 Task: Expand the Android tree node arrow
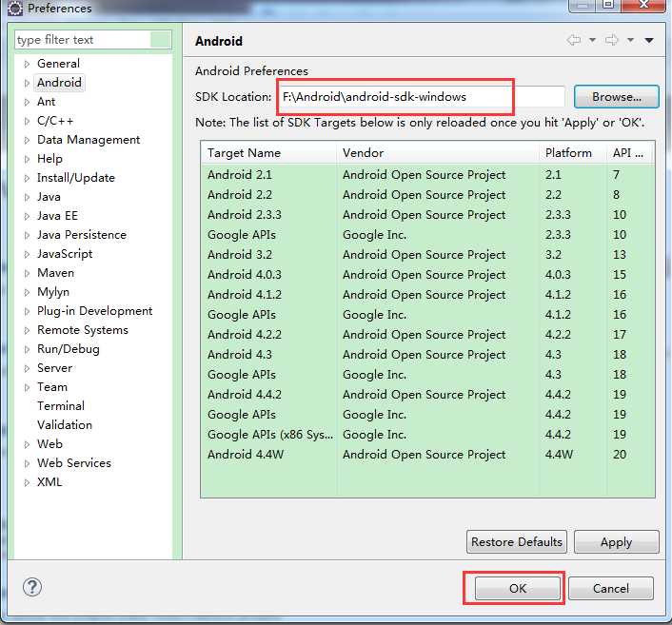click(x=27, y=83)
